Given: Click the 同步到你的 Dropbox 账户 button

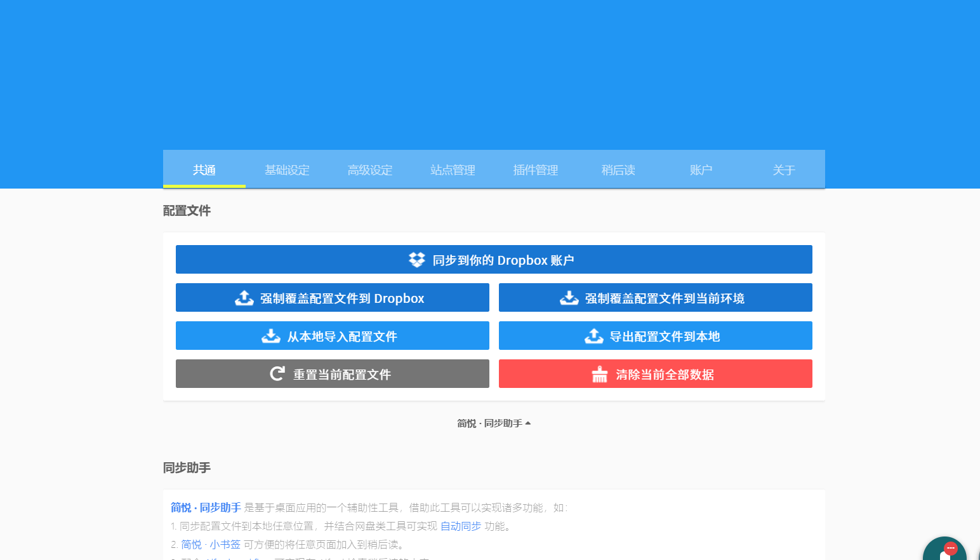Looking at the screenshot, I should pyautogui.click(x=494, y=259).
